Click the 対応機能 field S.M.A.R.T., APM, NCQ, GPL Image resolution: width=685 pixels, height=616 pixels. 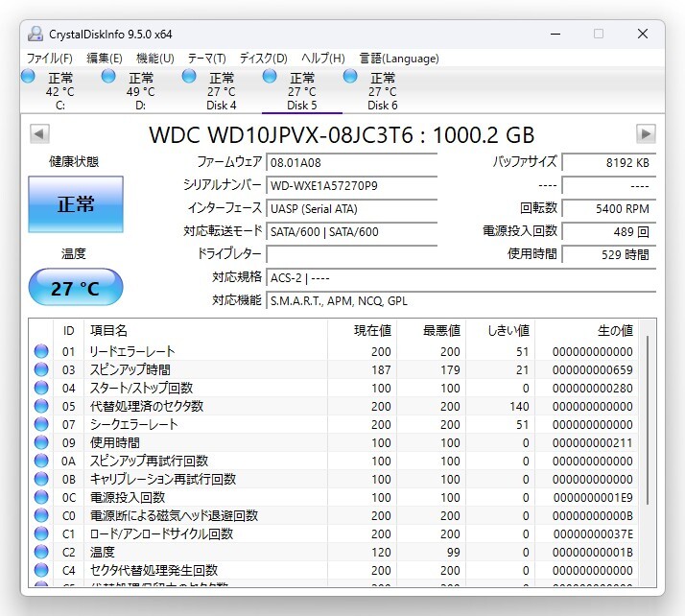click(461, 301)
